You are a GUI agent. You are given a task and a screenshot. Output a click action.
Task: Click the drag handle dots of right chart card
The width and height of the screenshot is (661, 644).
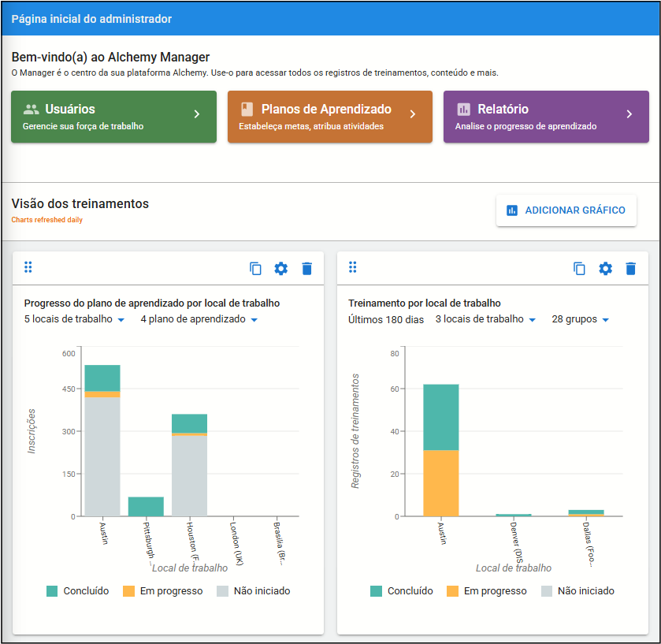(x=353, y=267)
